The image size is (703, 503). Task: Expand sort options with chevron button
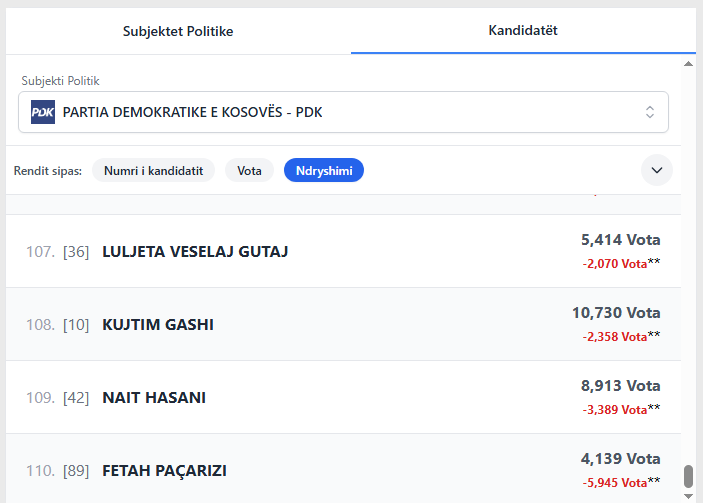point(657,170)
